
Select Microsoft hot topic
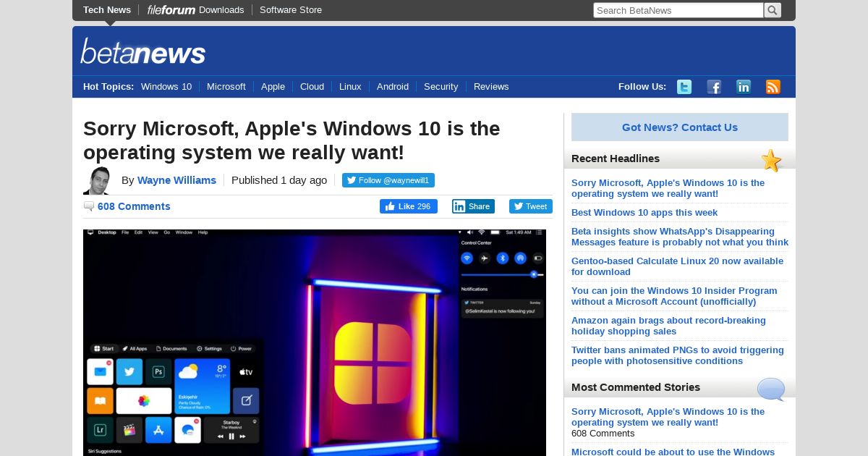click(226, 87)
